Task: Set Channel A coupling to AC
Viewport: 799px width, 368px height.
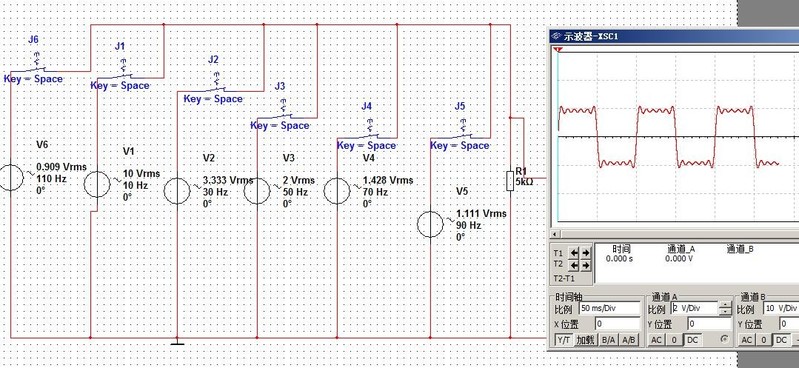Action: [656, 340]
